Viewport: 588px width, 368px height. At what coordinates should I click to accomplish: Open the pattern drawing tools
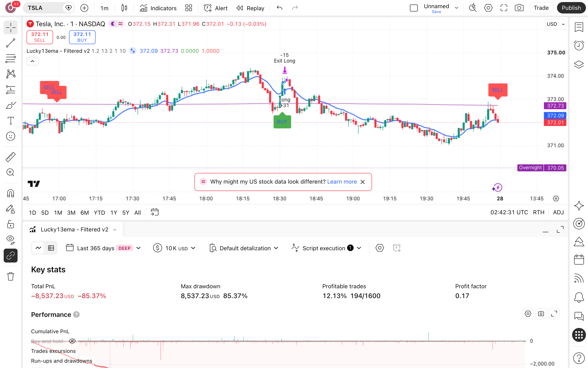(10, 74)
